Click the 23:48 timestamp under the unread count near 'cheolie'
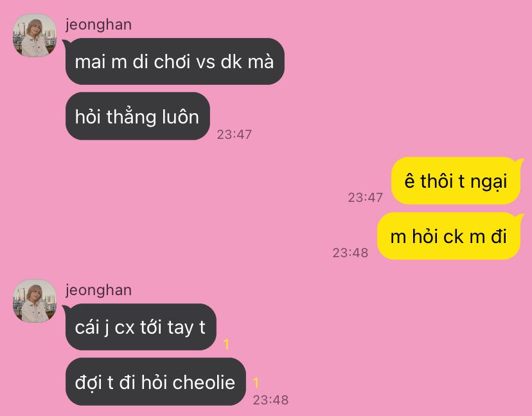 click(270, 400)
